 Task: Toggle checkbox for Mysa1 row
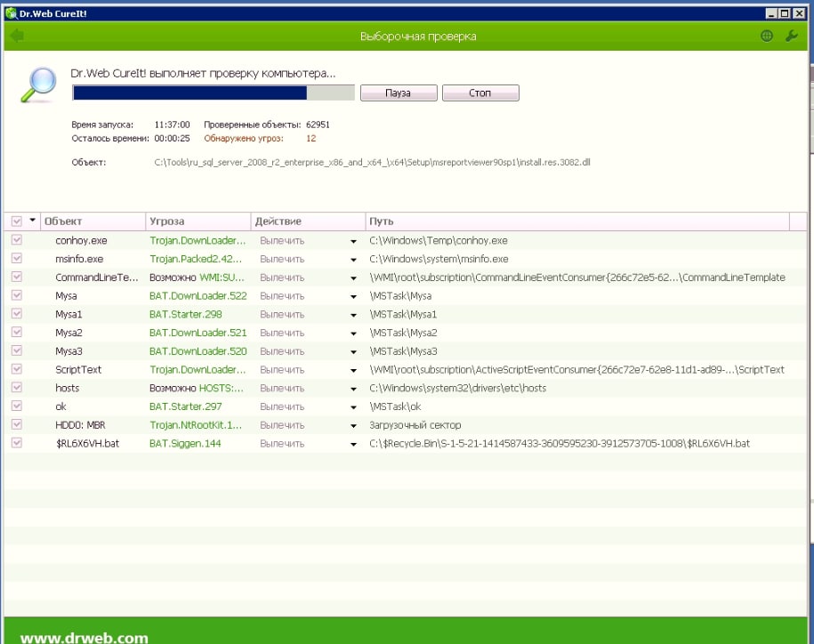coord(17,313)
